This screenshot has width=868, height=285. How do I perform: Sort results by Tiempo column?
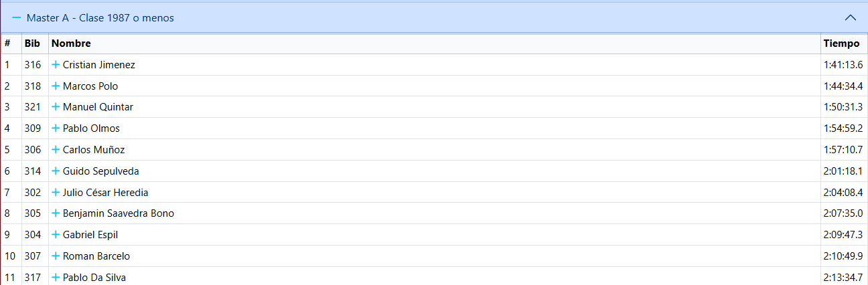[x=841, y=43]
